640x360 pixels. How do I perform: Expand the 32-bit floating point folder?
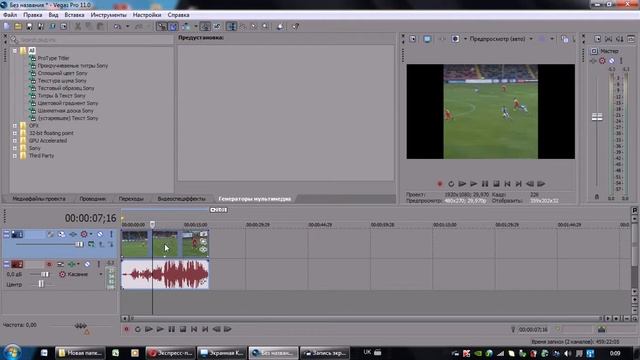click(15, 133)
